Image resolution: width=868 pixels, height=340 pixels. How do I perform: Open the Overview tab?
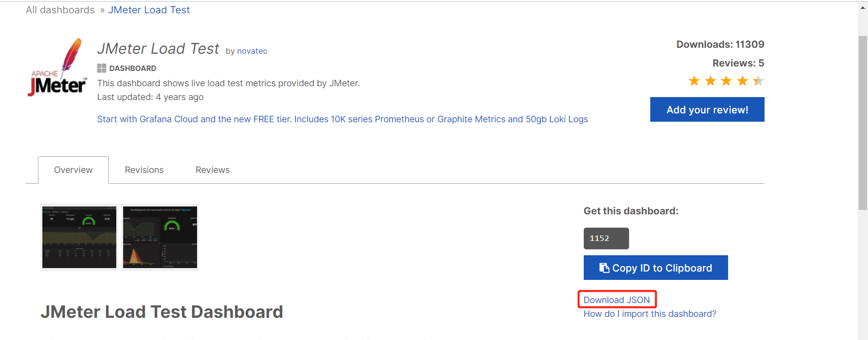[x=73, y=170]
